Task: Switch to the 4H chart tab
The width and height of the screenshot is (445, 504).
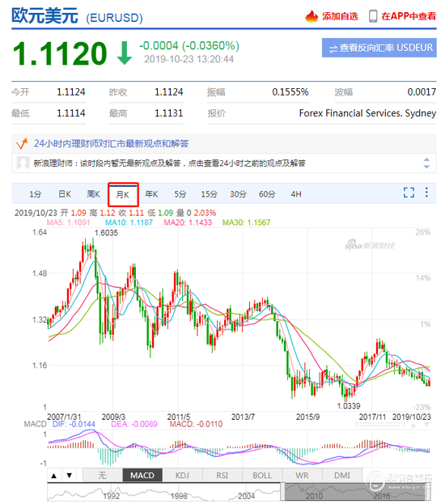Action: pos(296,194)
